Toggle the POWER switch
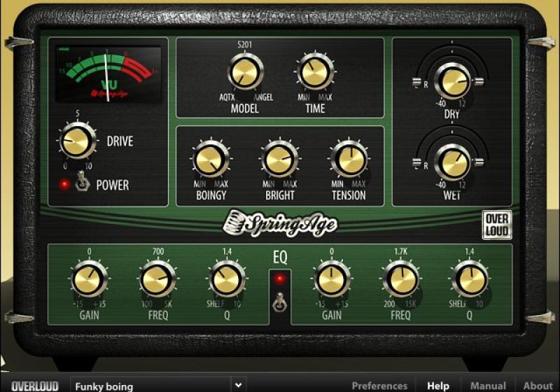The width and height of the screenshot is (560, 392). 82,181
